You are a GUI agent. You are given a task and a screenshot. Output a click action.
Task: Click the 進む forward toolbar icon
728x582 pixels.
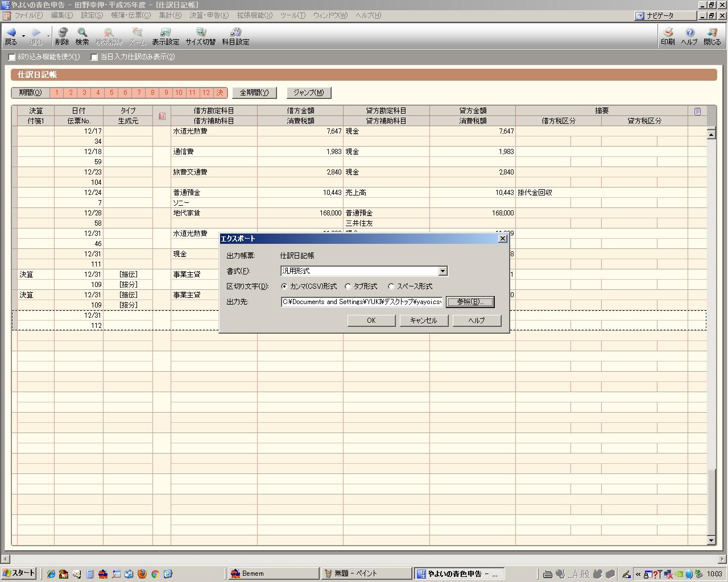click(36, 36)
